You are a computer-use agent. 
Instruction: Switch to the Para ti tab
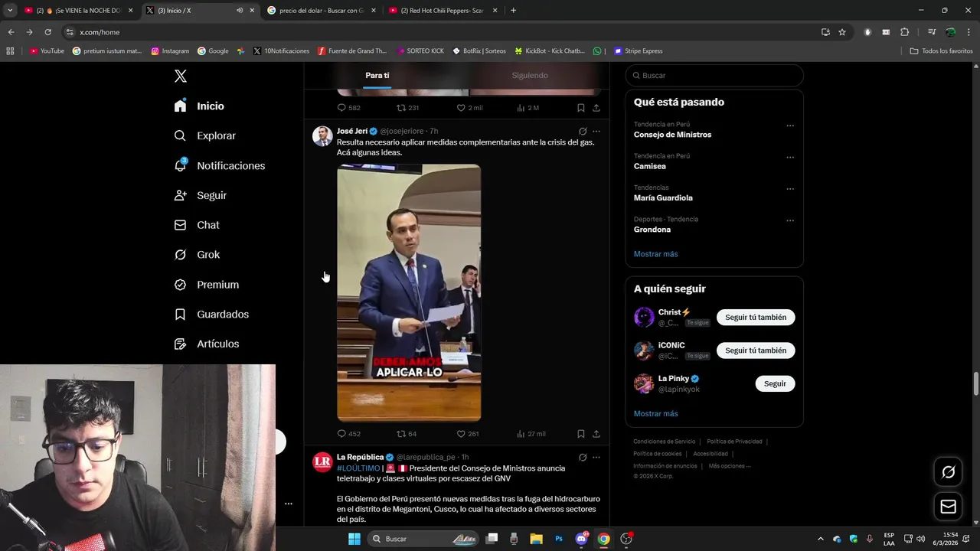(377, 75)
